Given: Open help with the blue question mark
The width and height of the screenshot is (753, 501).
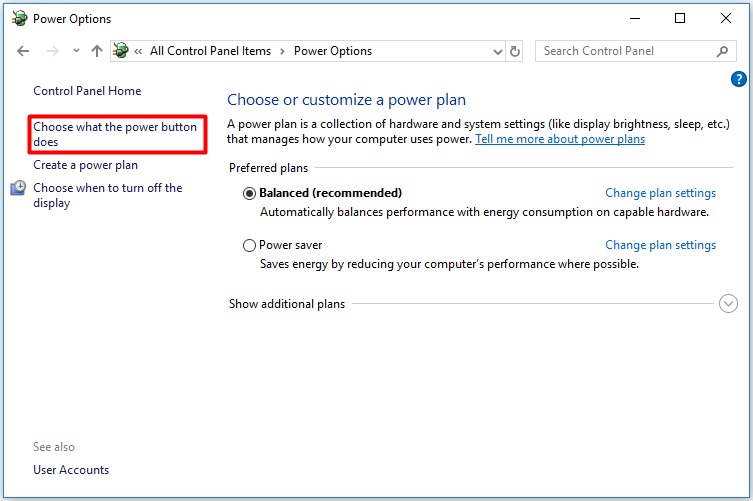Looking at the screenshot, I should tap(739, 79).
